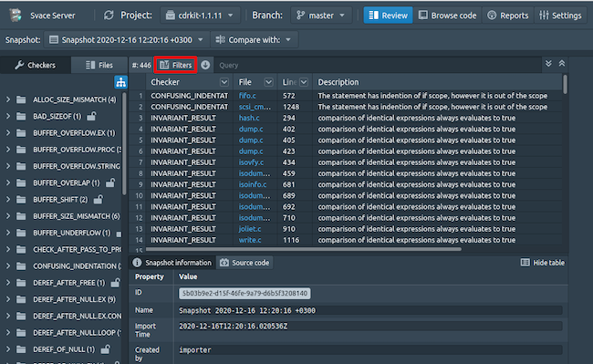Open the dump.c link at line 402
This screenshot has width=593, height=364.
coord(251,129)
